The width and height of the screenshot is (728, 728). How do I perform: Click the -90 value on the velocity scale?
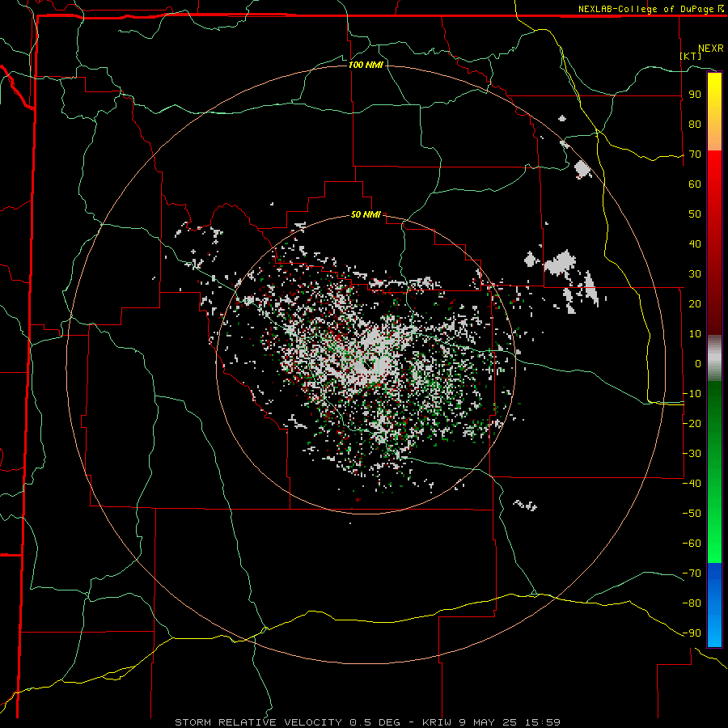click(x=692, y=633)
